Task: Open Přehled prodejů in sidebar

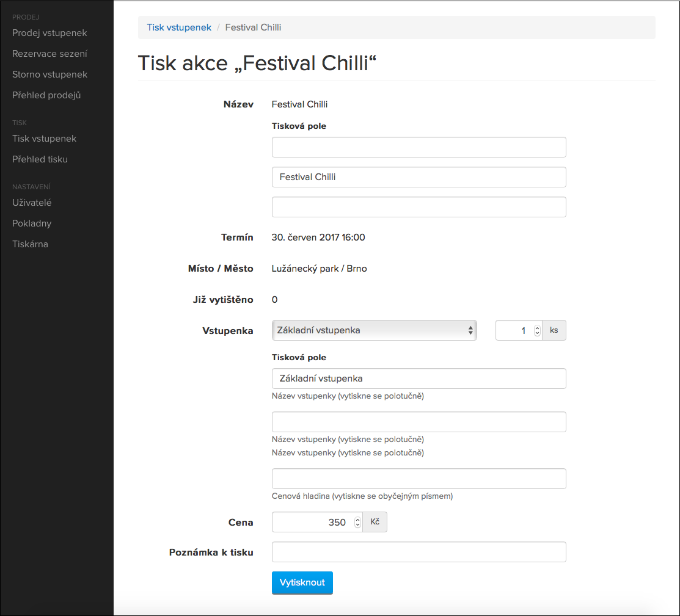Action: tap(46, 95)
